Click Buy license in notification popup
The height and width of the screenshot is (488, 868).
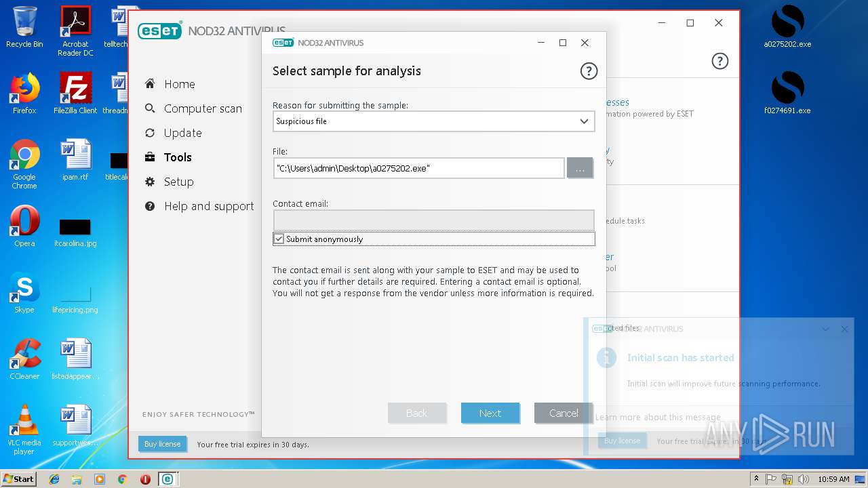622,441
